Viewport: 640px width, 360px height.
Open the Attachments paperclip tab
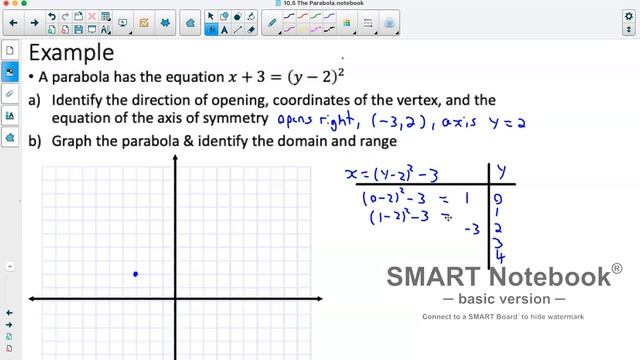[x=10, y=94]
